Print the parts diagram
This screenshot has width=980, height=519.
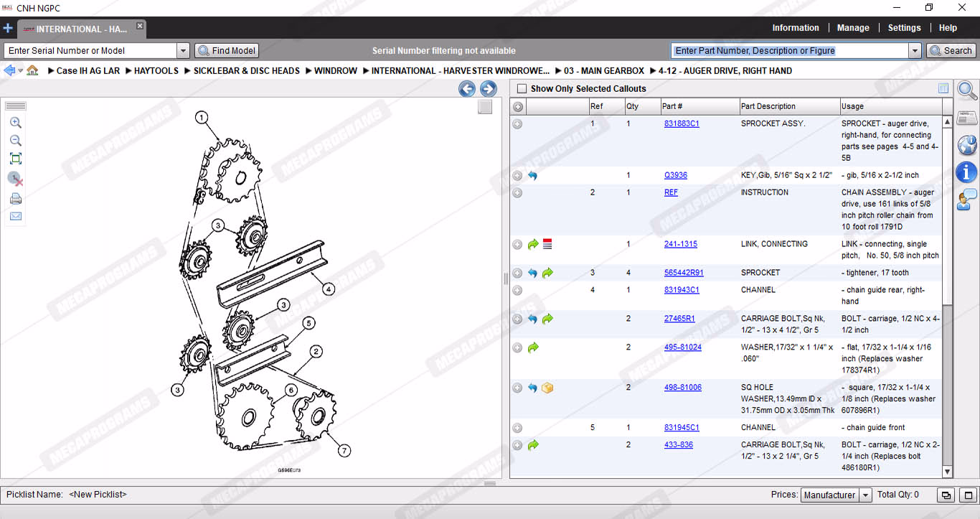pyautogui.click(x=15, y=199)
